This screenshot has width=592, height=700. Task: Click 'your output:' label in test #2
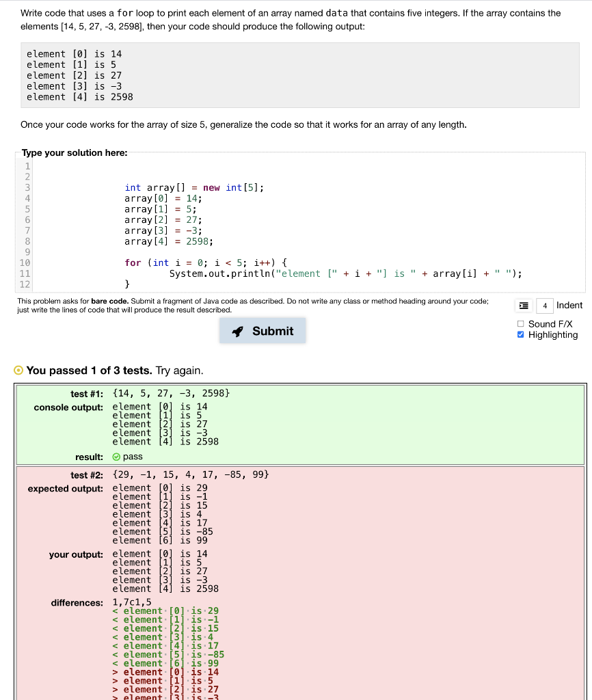76,554
